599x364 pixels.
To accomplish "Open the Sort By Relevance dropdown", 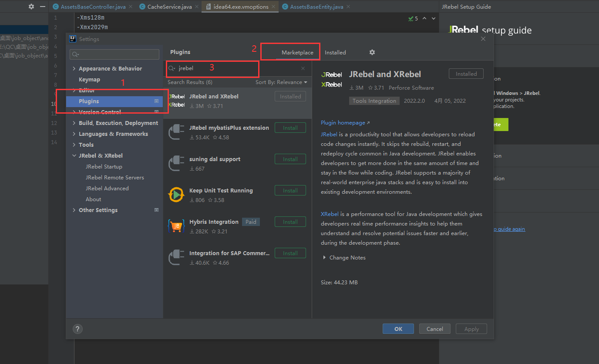I will click(x=281, y=82).
